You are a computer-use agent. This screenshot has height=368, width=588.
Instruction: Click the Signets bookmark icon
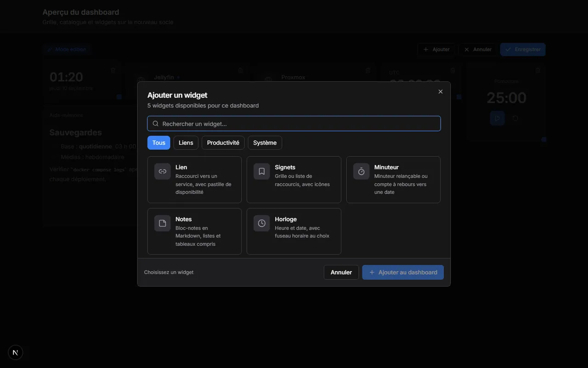click(262, 172)
